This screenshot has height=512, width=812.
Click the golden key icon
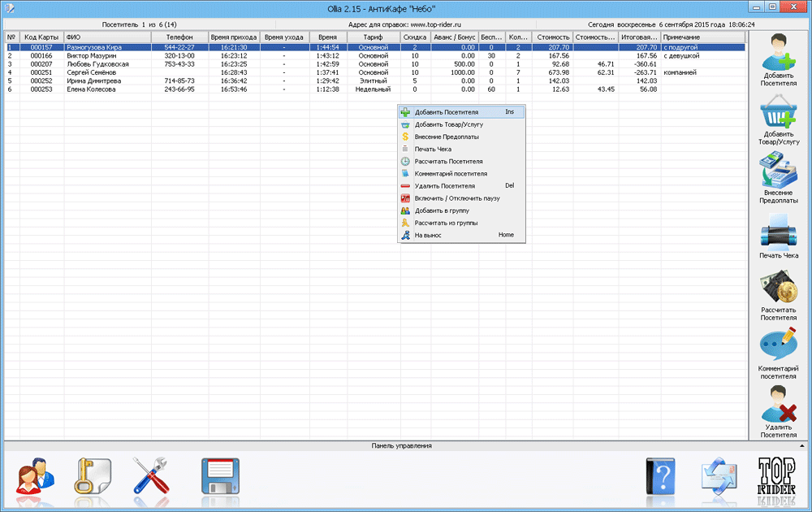93,475
